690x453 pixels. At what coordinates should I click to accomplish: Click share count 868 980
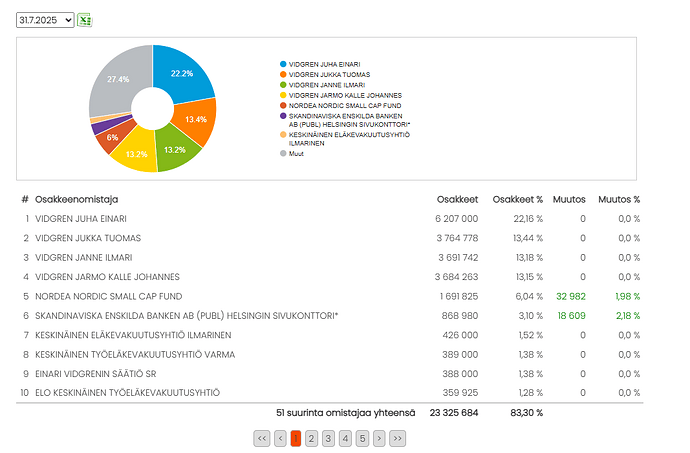(460, 316)
